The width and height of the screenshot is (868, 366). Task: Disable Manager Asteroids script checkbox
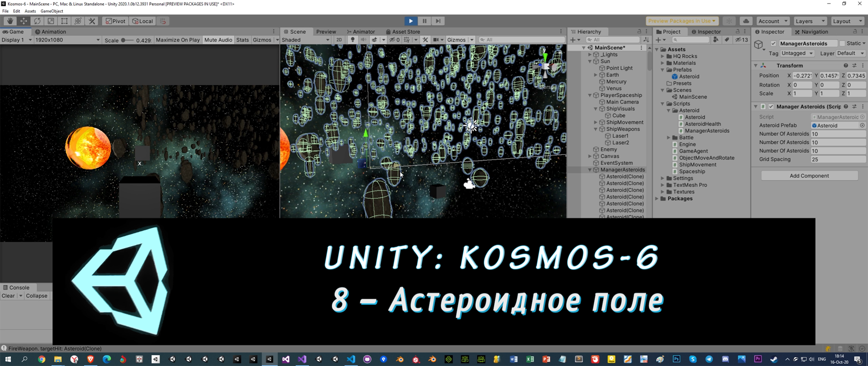(x=771, y=107)
